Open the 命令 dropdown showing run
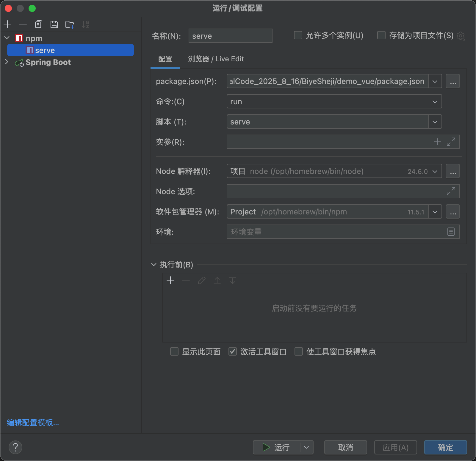Image resolution: width=476 pixels, height=461 pixels. click(435, 101)
